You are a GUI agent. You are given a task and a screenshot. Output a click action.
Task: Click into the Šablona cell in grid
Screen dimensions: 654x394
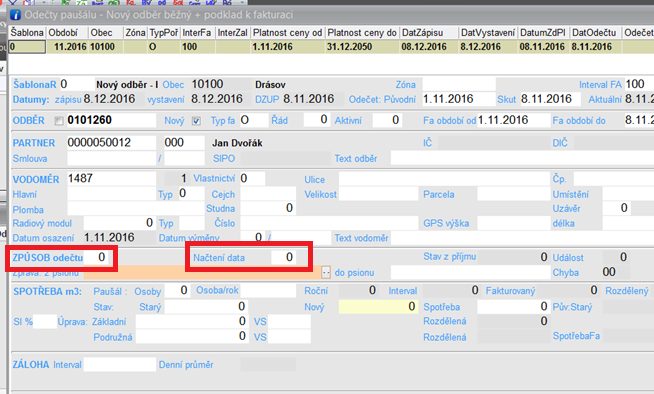point(27,47)
